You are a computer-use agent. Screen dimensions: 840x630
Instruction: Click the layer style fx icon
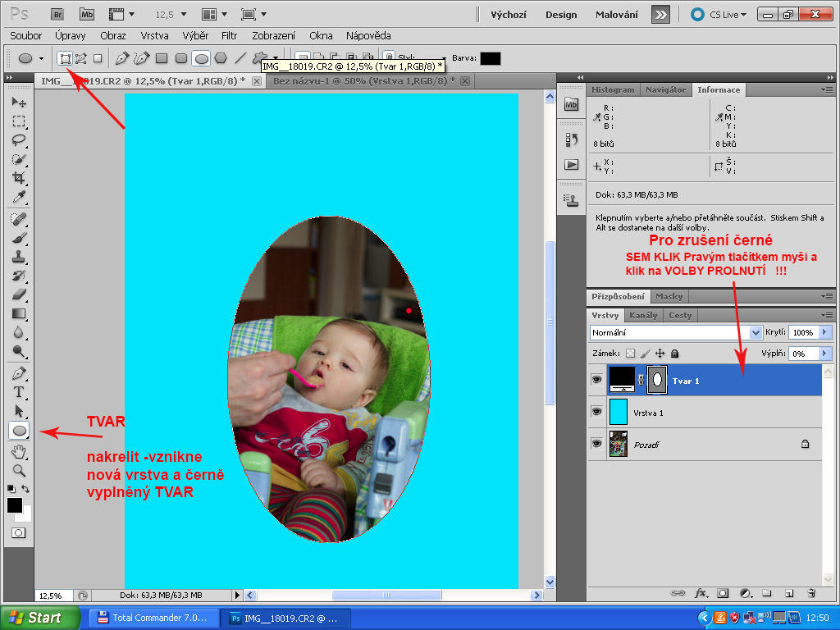701,592
